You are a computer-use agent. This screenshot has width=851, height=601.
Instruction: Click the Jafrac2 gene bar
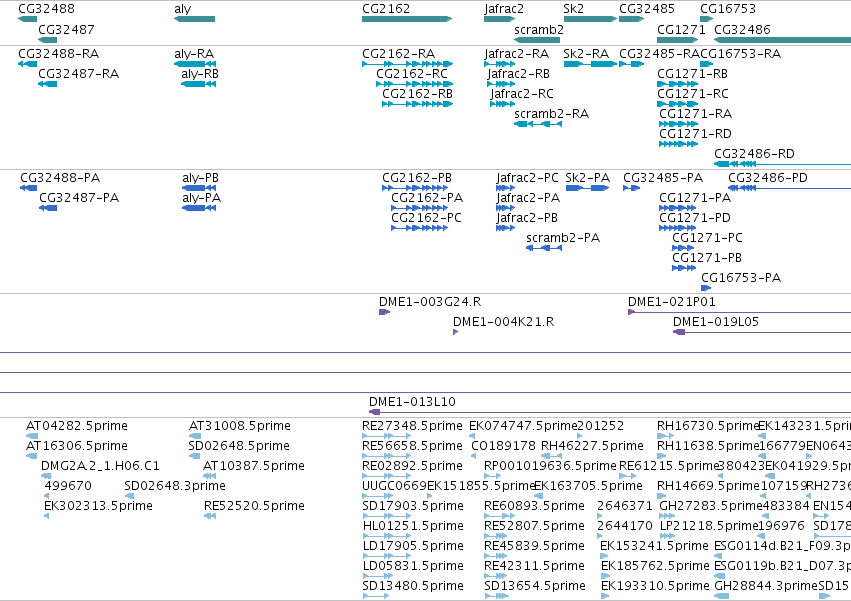point(499,19)
